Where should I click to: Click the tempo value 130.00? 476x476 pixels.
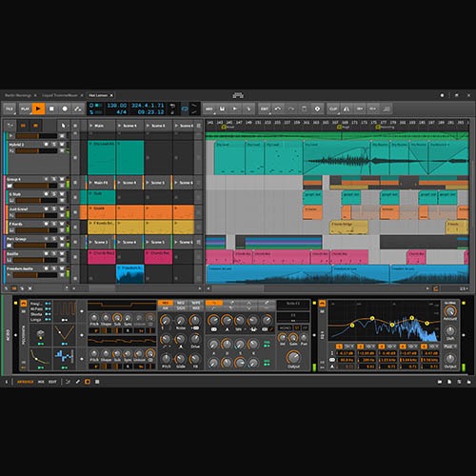tap(117, 106)
